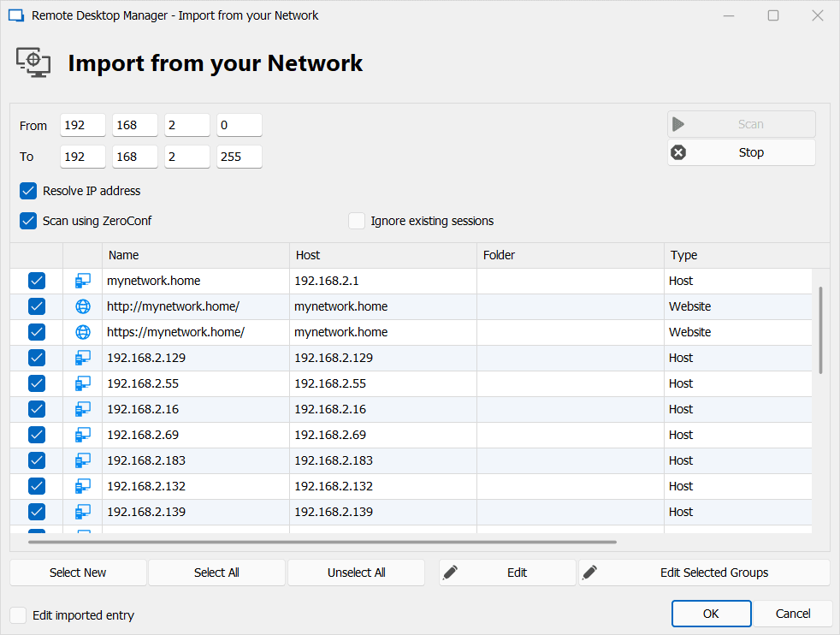
Task: Sort by the Name column header
Action: point(196,256)
